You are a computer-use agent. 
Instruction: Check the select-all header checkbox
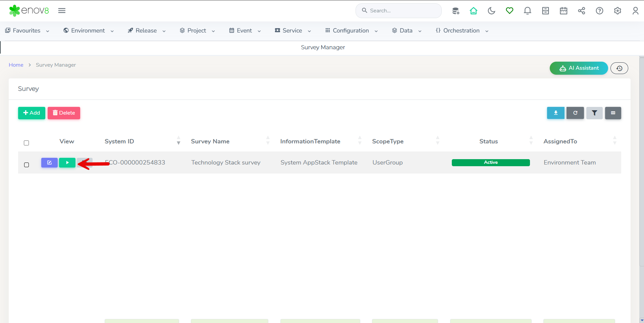[26, 143]
